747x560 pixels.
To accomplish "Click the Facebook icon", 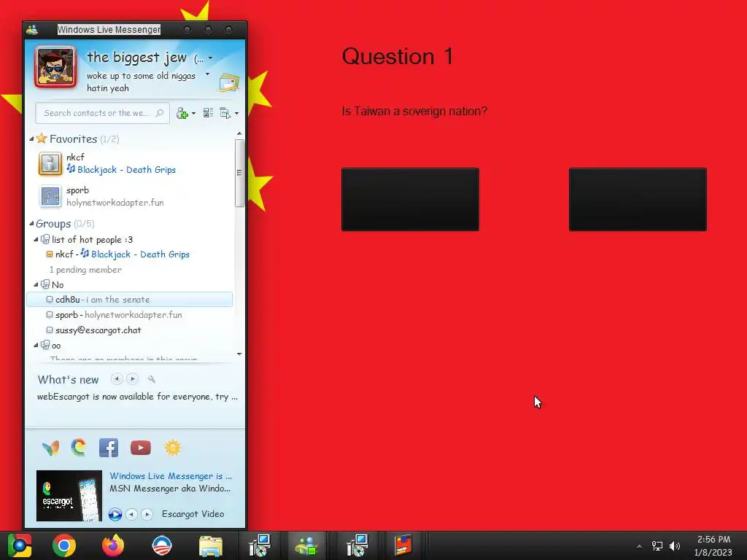I will (109, 448).
